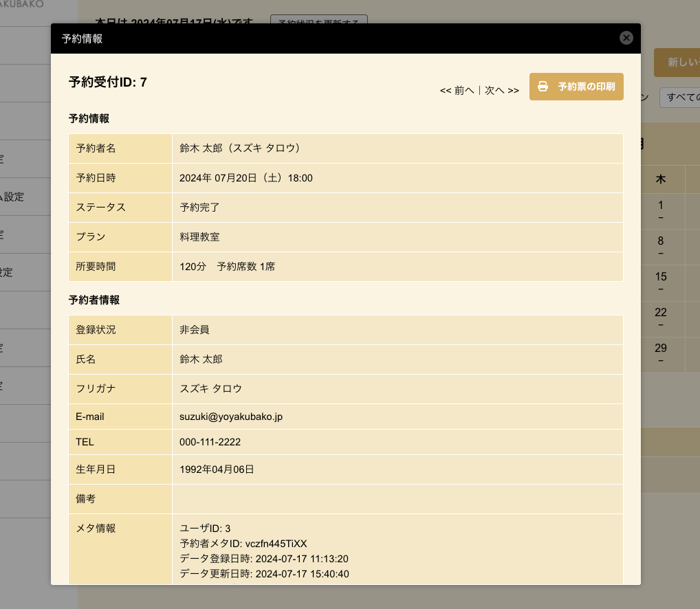Click the データ登録日時 2024-07-17 11:13:20 line
700x609 pixels.
pos(264,559)
